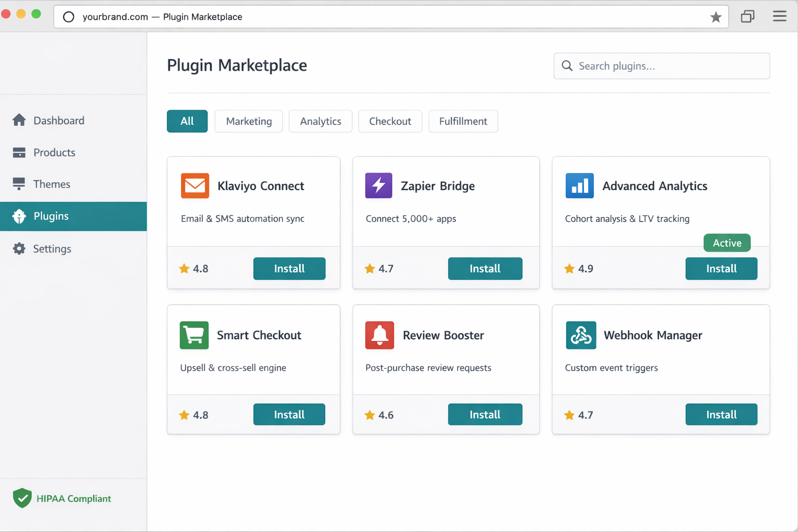The width and height of the screenshot is (798, 532).
Task: Click "Email & SMS automation sync" text
Action: coord(243,219)
